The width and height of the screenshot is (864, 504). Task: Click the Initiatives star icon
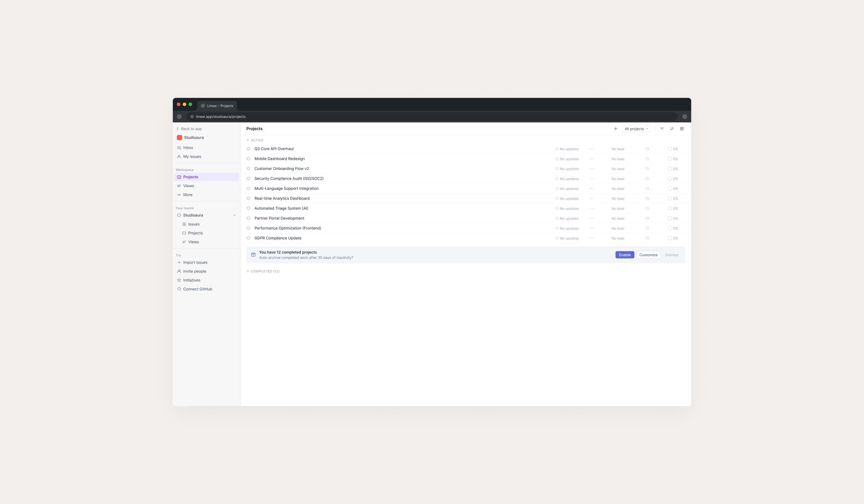point(179,280)
